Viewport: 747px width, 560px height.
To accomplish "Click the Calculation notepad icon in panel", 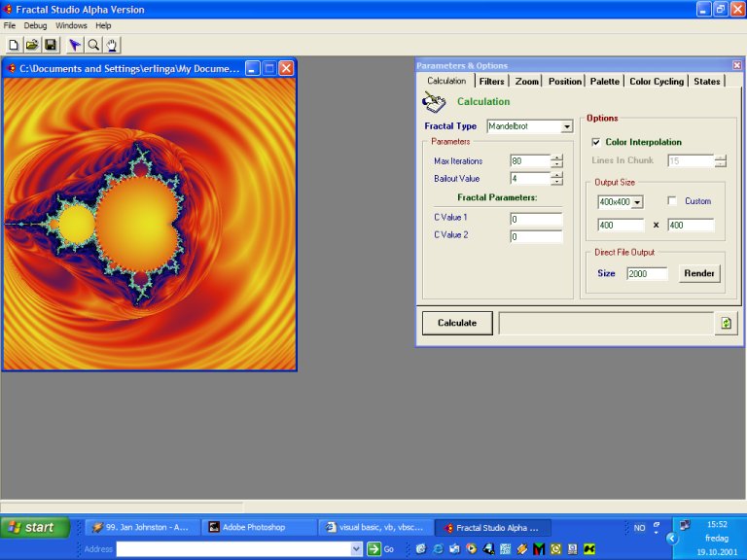I will [433, 101].
